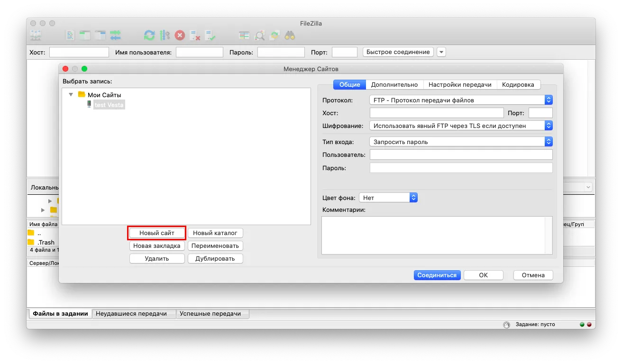Click the disconnect from server icon
The image size is (622, 364).
(x=195, y=35)
